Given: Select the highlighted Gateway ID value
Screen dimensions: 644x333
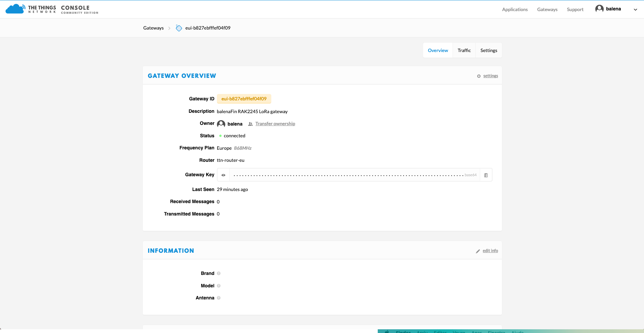Looking at the screenshot, I should pos(244,99).
